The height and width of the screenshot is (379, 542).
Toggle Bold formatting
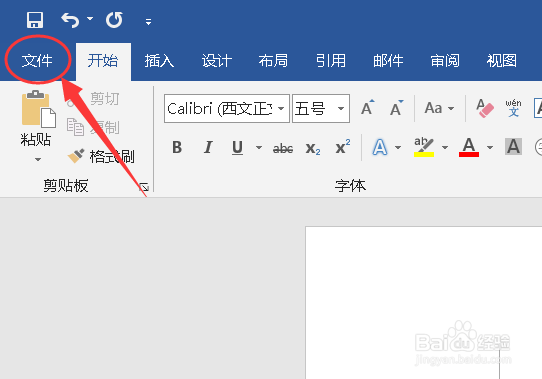(177, 148)
